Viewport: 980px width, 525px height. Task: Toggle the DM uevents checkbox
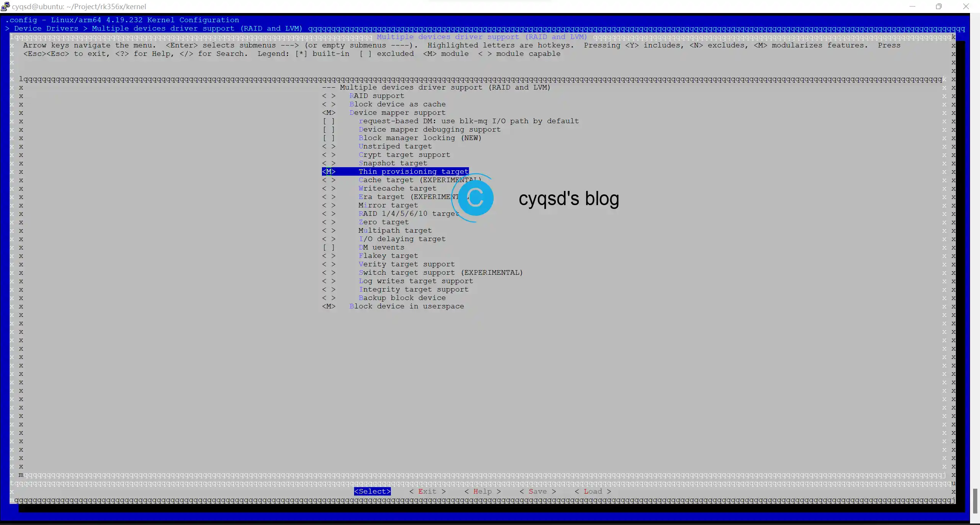tap(328, 247)
